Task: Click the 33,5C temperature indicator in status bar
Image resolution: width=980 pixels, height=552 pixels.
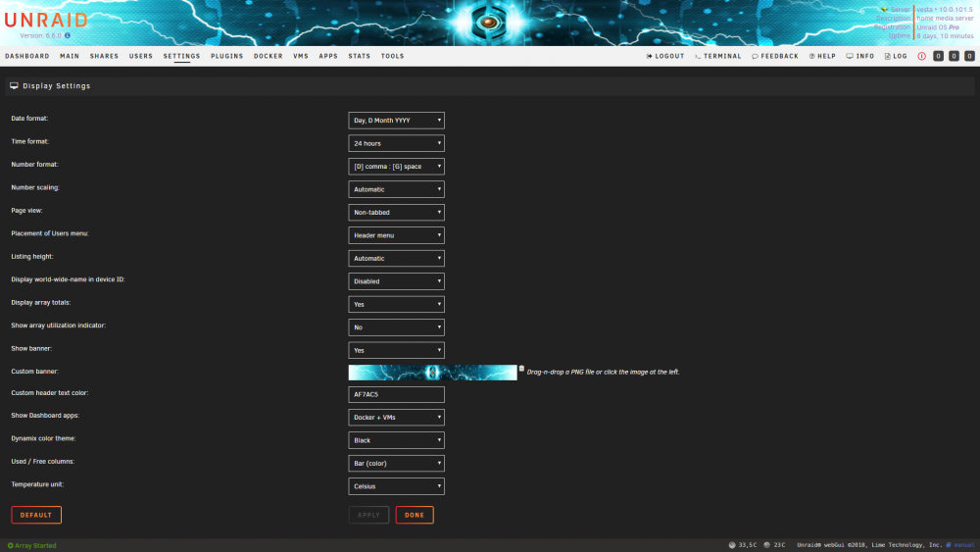Action: coord(743,545)
